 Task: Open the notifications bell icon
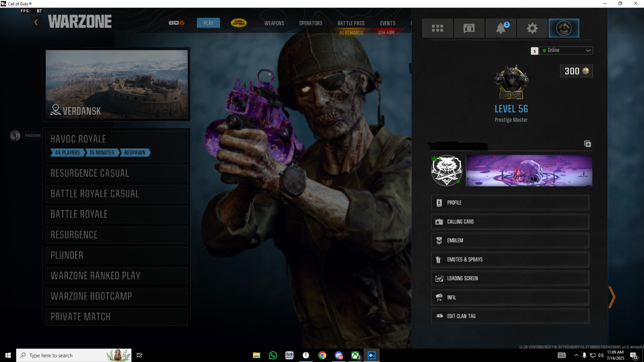(501, 28)
